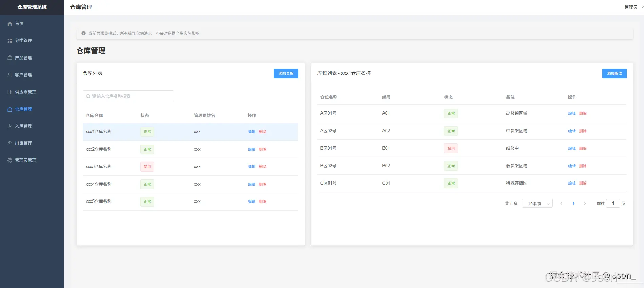Click the 仓库管理系统 sidebar title
The image size is (644, 288).
point(32,7)
